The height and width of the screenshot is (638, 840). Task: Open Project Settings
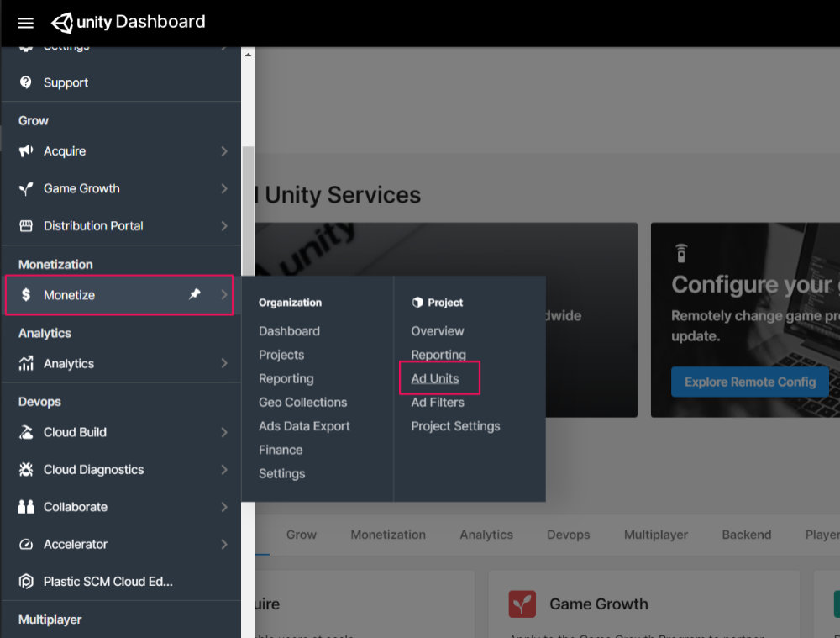click(455, 426)
